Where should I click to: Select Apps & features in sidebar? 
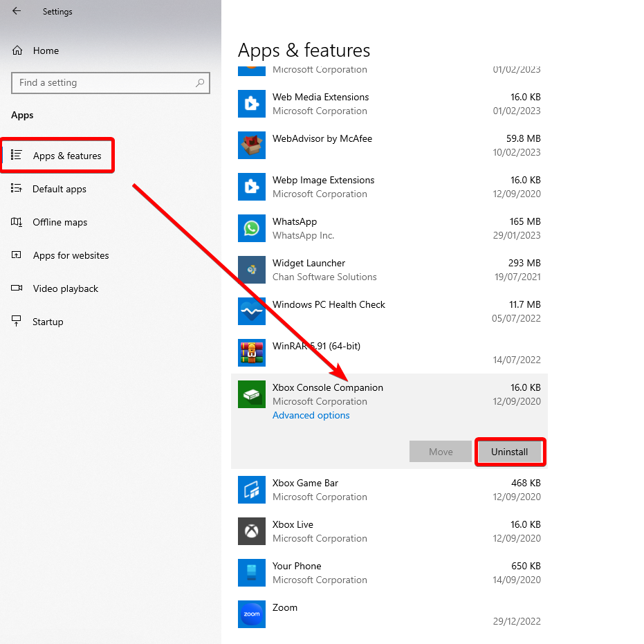click(x=66, y=156)
